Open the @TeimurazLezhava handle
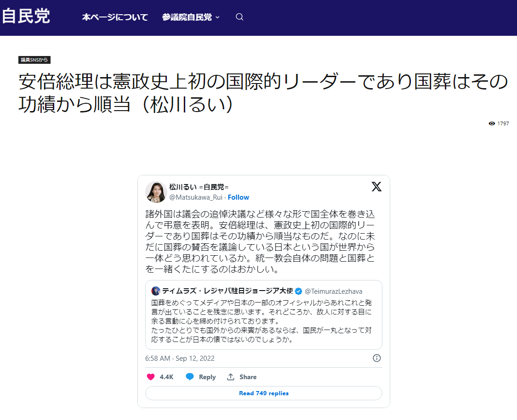517x420 pixels. coord(333,291)
